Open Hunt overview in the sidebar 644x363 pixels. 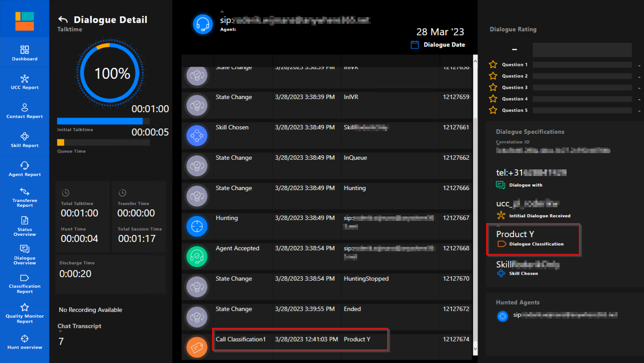point(25,342)
